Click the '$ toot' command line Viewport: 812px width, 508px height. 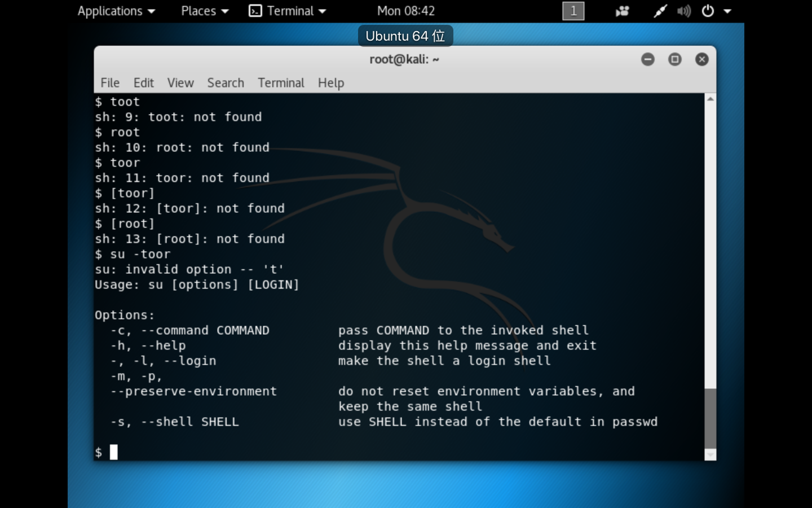[118, 102]
